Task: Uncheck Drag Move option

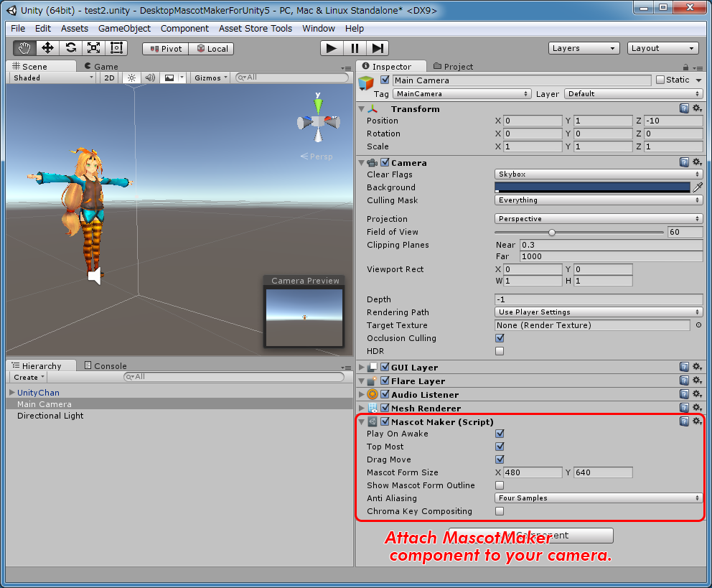Action: (x=500, y=459)
